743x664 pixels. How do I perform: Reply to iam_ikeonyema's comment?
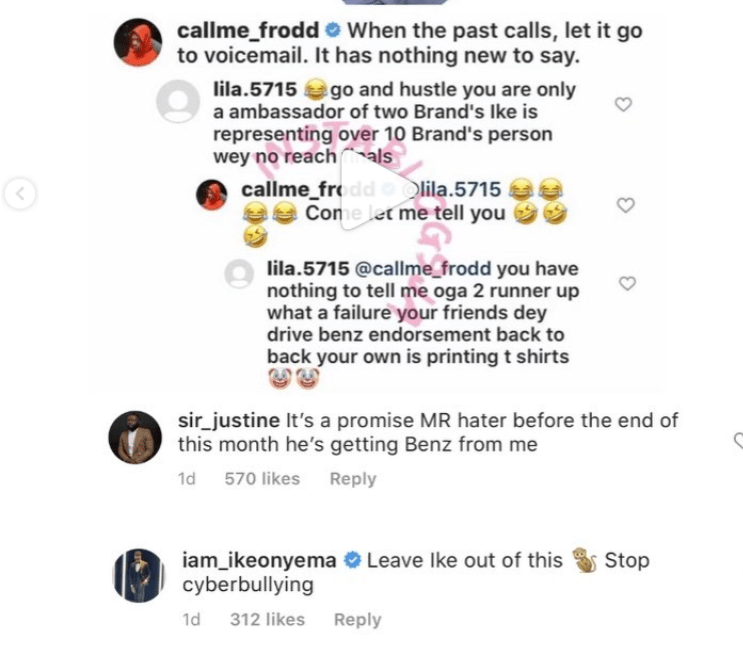pyautogui.click(x=357, y=620)
